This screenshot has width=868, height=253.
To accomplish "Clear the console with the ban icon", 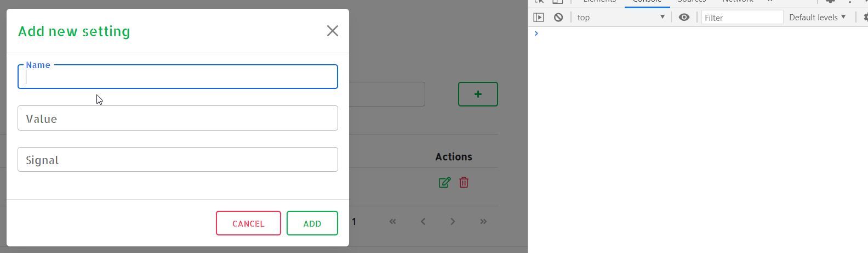I will point(558,18).
